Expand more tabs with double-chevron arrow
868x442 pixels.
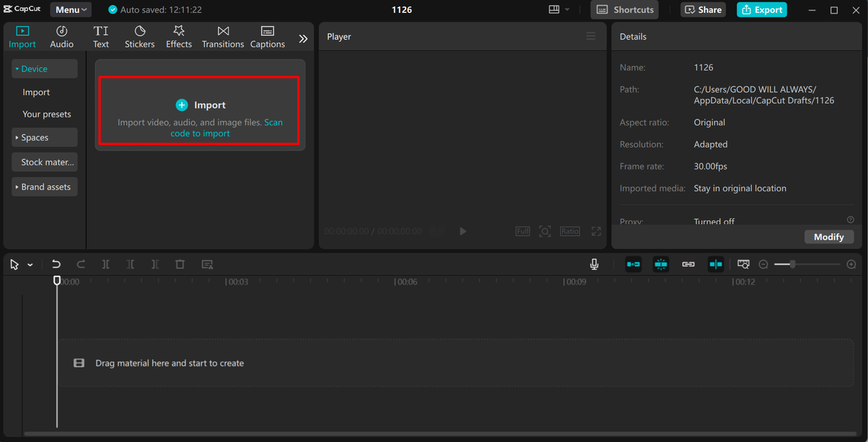(303, 39)
